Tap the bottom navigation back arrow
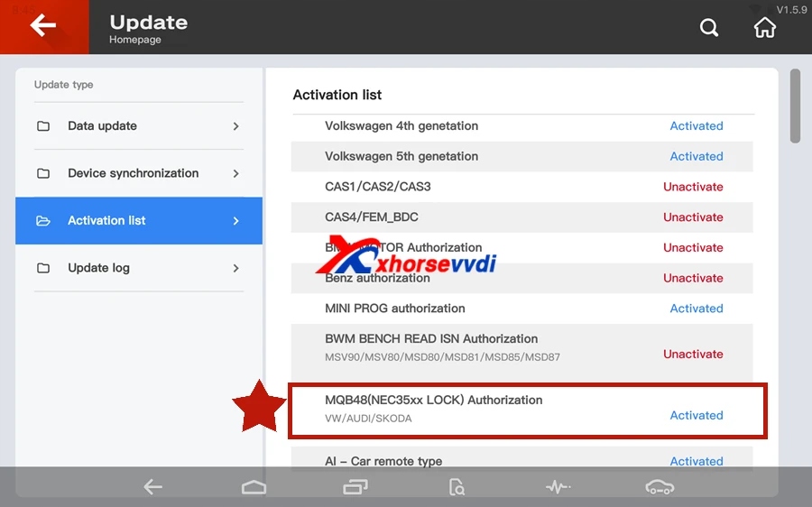 click(x=152, y=487)
